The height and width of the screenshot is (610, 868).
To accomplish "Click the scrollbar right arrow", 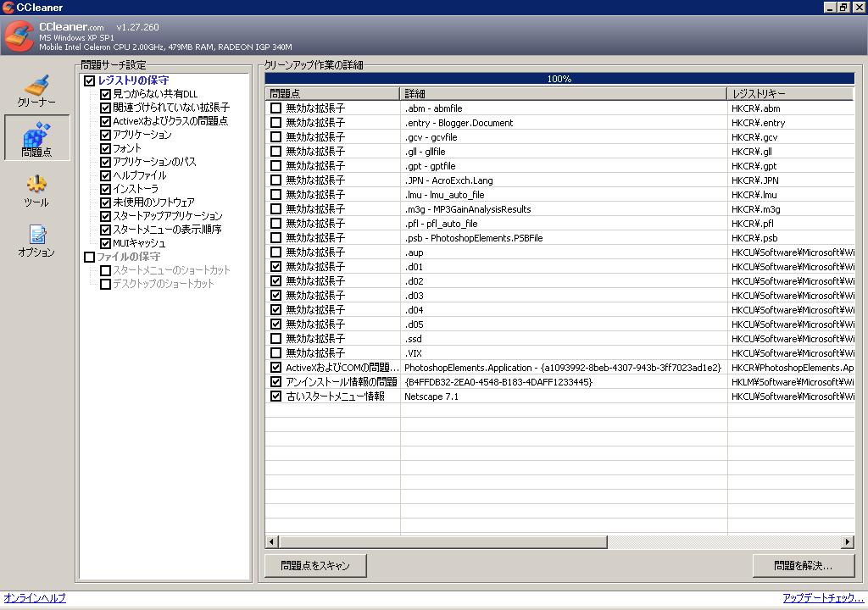I will [848, 541].
